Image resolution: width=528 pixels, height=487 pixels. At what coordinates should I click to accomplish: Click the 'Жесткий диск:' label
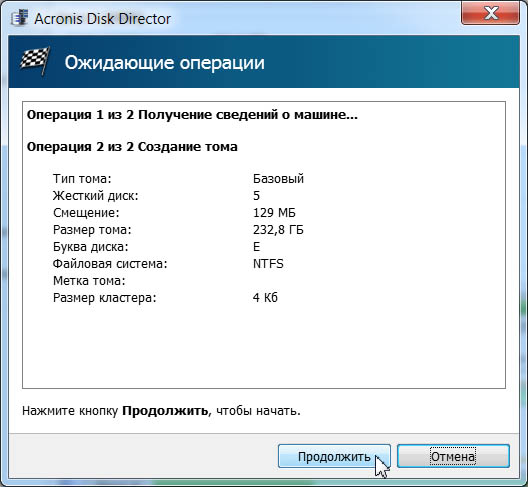pyautogui.click(x=96, y=196)
